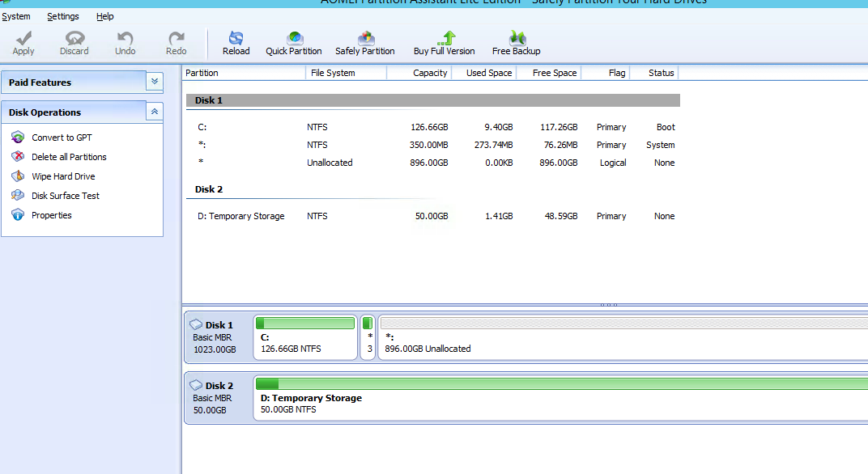Collapse the Disk Operations panel
Image resolution: width=868 pixels, height=474 pixels.
coord(154,112)
